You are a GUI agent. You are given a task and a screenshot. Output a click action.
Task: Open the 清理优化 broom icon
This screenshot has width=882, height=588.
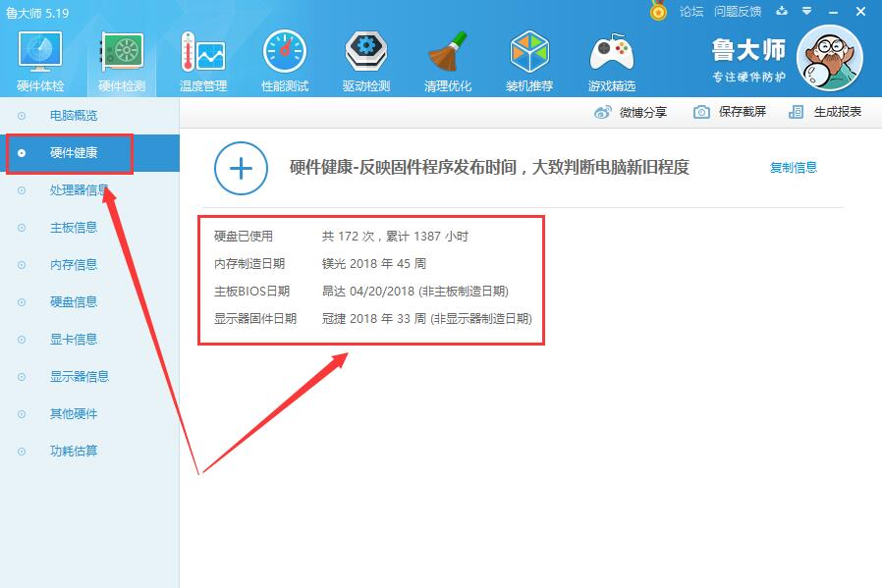click(x=448, y=52)
